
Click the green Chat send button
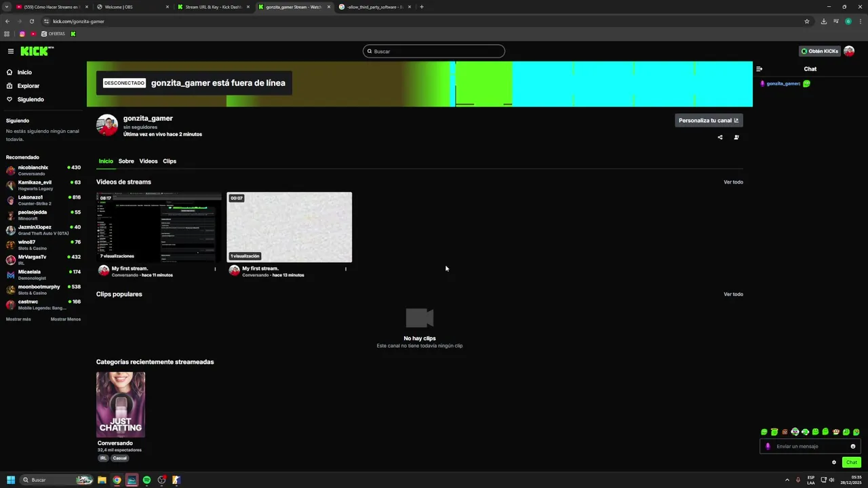[852, 462]
